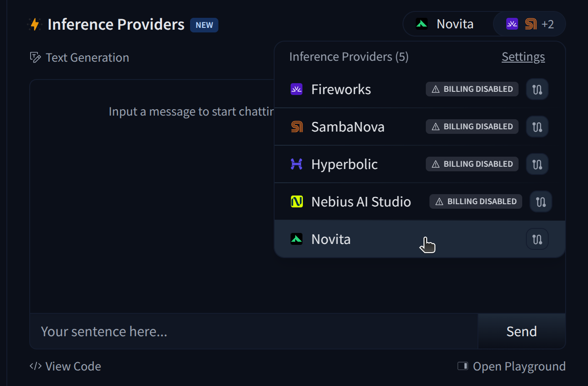
Task: Click the SambaNova provider logo
Action: tap(296, 127)
